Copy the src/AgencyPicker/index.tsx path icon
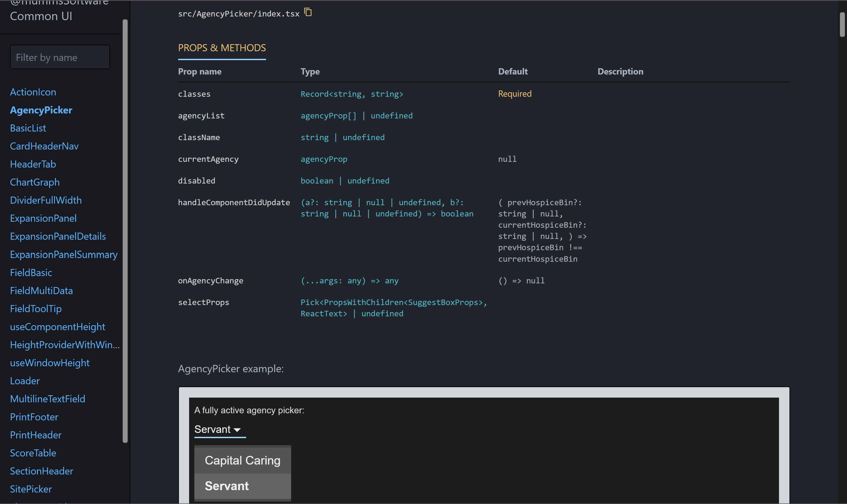The height and width of the screenshot is (504, 847). [308, 13]
